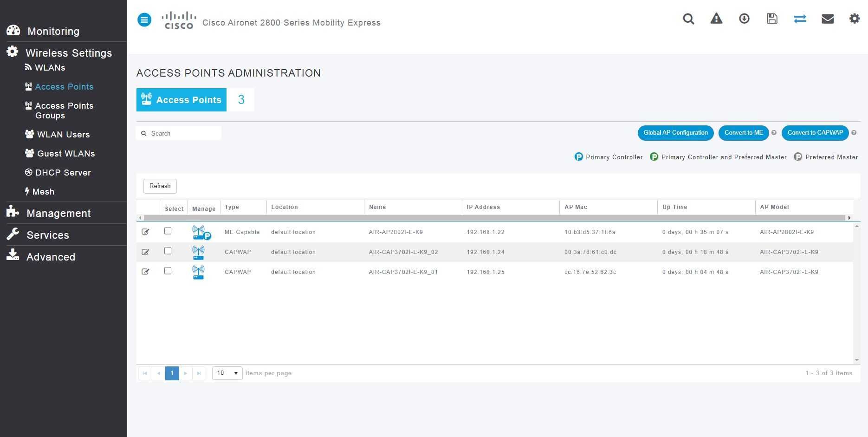
Task: Click the vertical scrollbar down arrow
Action: coord(857,360)
